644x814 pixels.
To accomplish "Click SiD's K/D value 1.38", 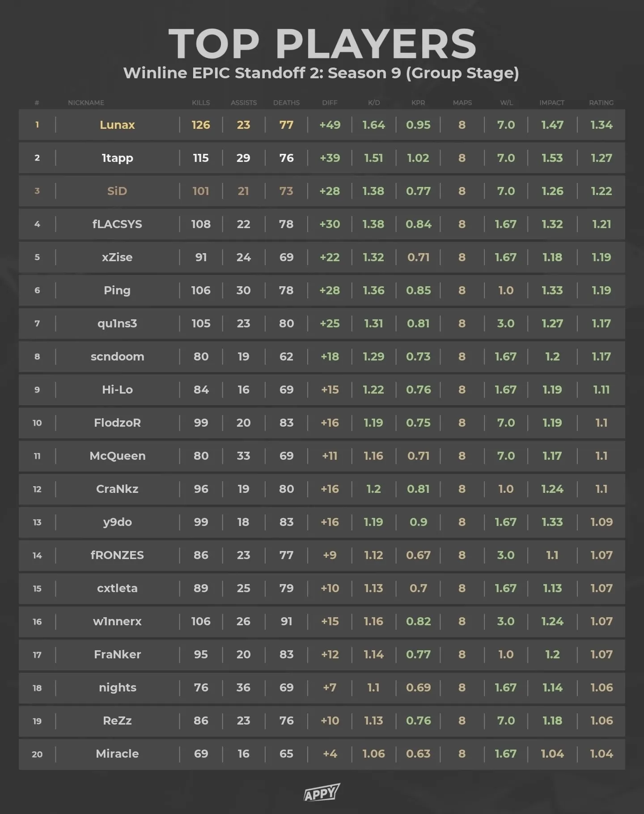I will pyautogui.click(x=374, y=191).
